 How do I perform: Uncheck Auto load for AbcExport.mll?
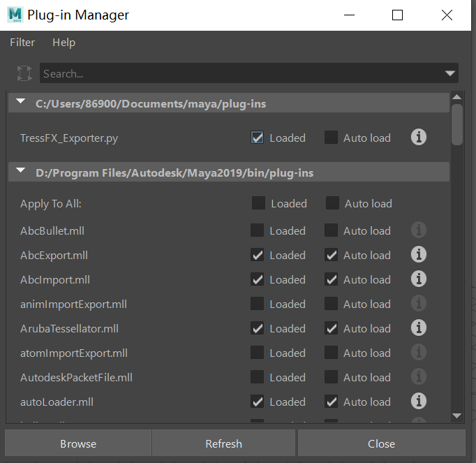(331, 255)
